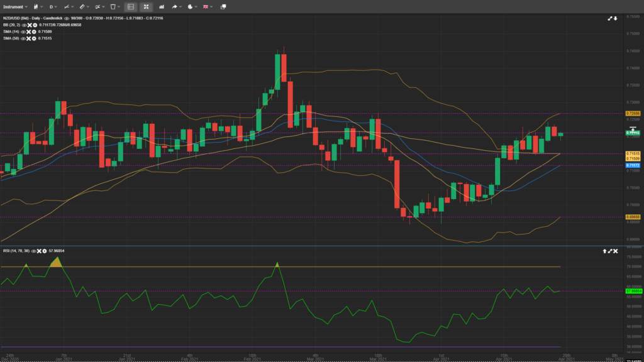
Task: Open the share arrow dropdown
Action: (176, 6)
